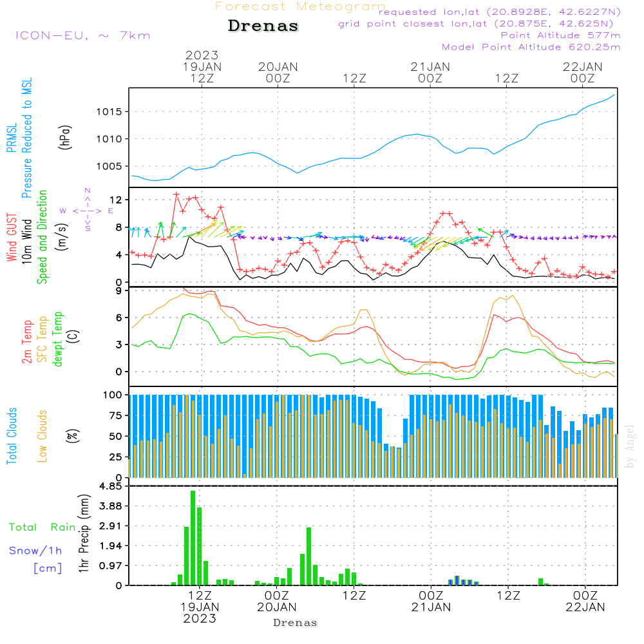Click the 1005 pressure tick value
This screenshot has width=644, height=644.
coord(109,166)
